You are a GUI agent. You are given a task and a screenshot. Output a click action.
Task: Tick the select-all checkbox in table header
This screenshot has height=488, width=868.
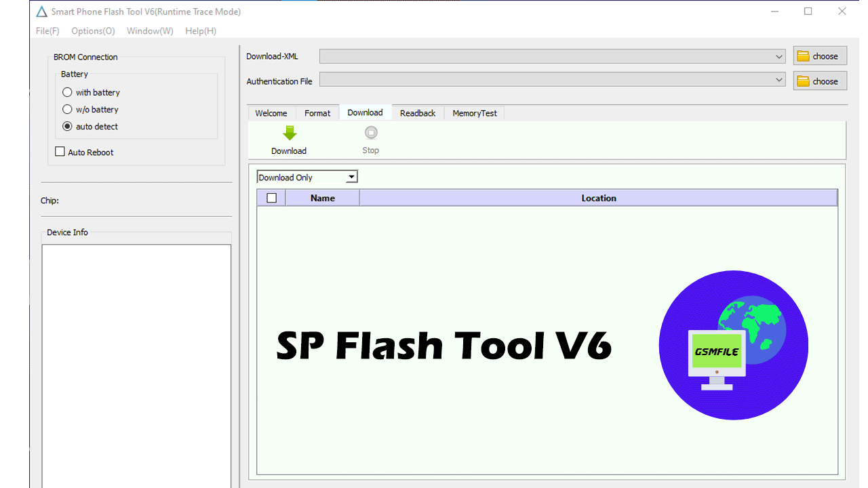pyautogui.click(x=272, y=198)
